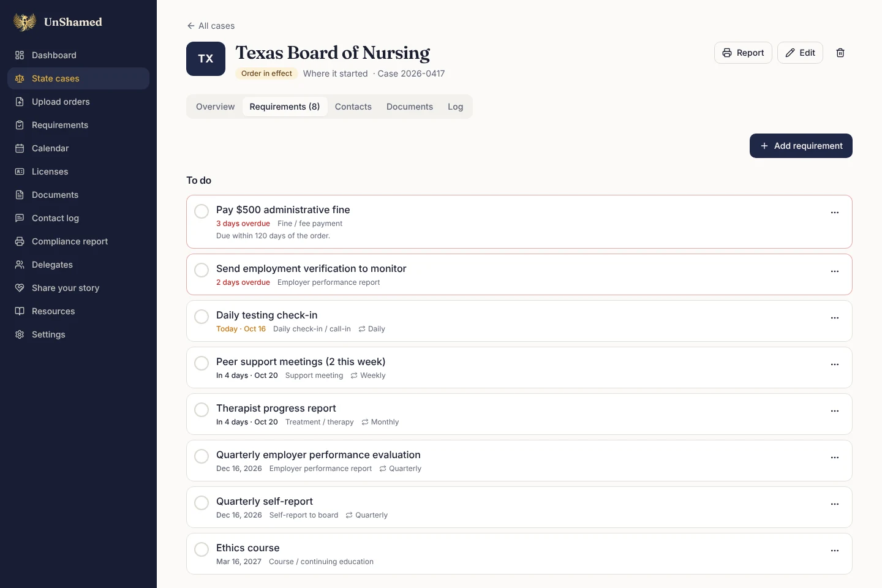This screenshot has height=588, width=882.
Task: Mark Pay $500 administrative fine complete
Action: click(202, 211)
